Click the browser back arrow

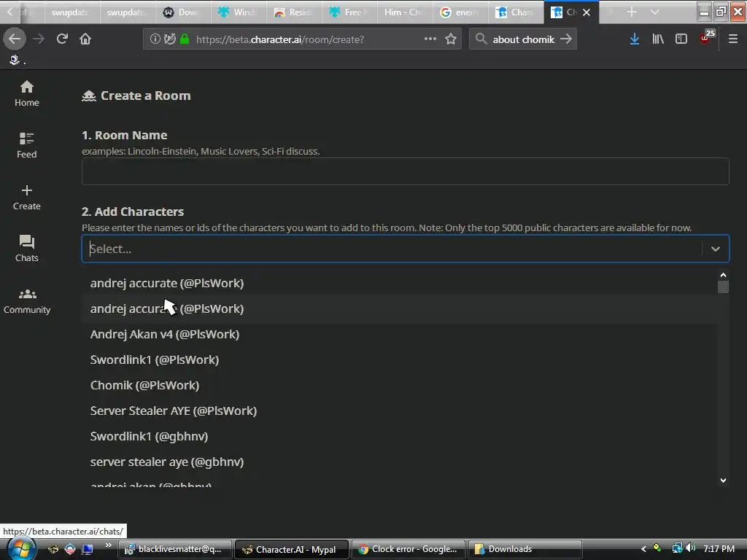[15, 39]
